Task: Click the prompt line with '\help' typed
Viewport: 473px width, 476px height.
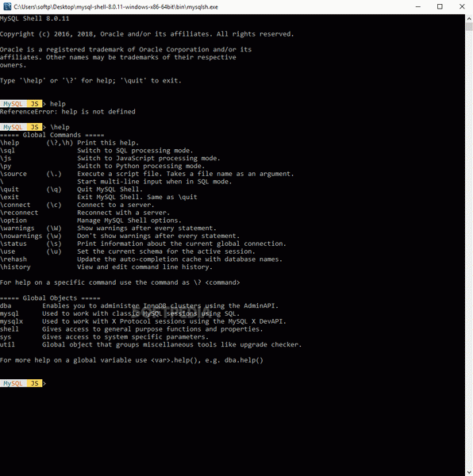Action: [x=35, y=127]
